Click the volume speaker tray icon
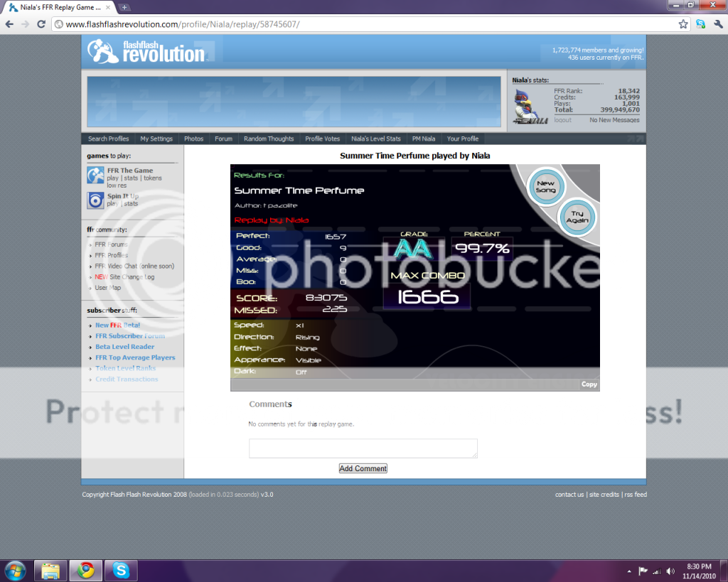Screen dimensions: 728x582 [x=670, y=571]
